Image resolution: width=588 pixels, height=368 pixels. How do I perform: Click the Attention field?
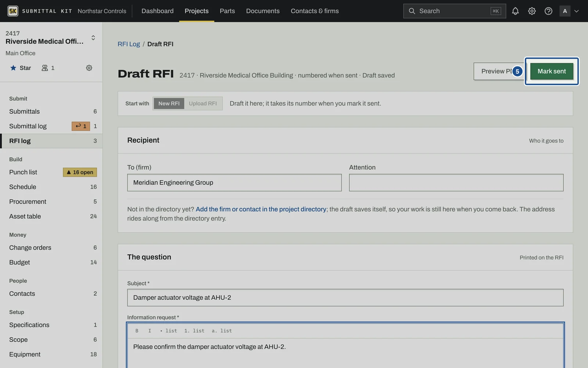tap(456, 183)
